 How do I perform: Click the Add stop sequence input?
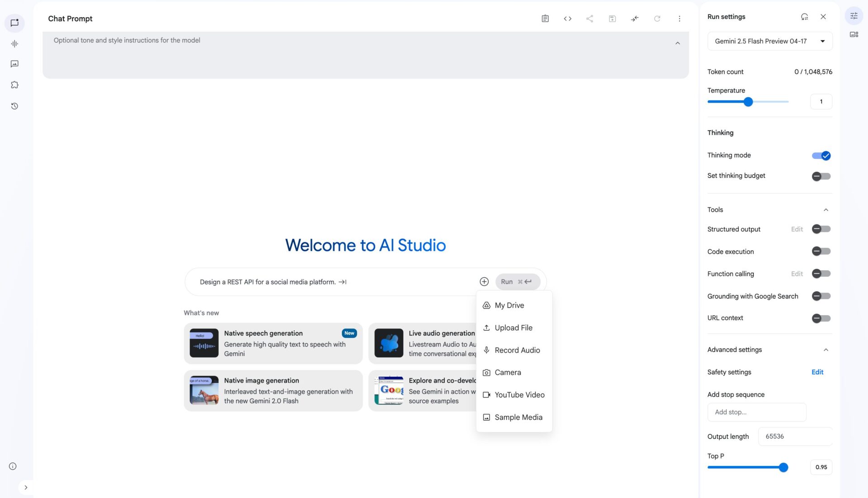click(x=757, y=412)
